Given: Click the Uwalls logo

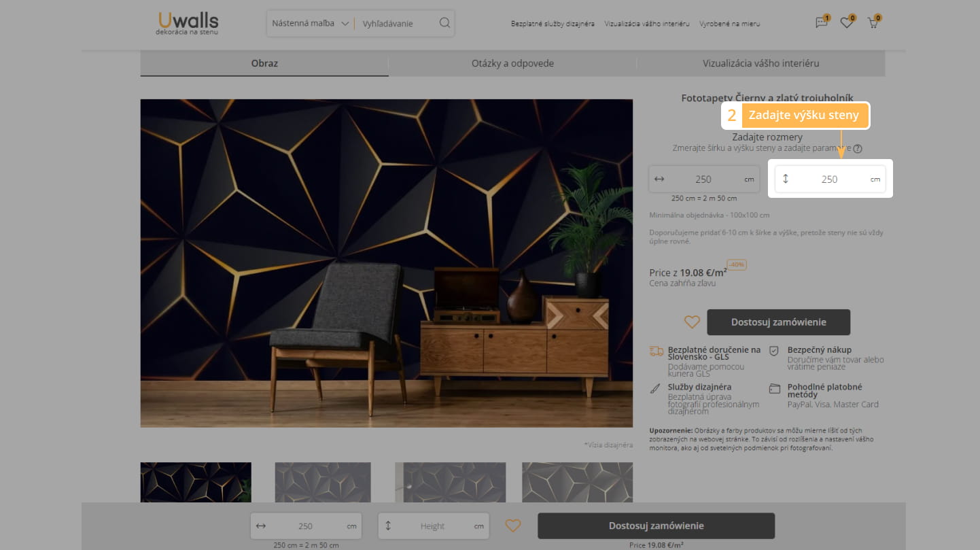Looking at the screenshot, I should [x=187, y=23].
